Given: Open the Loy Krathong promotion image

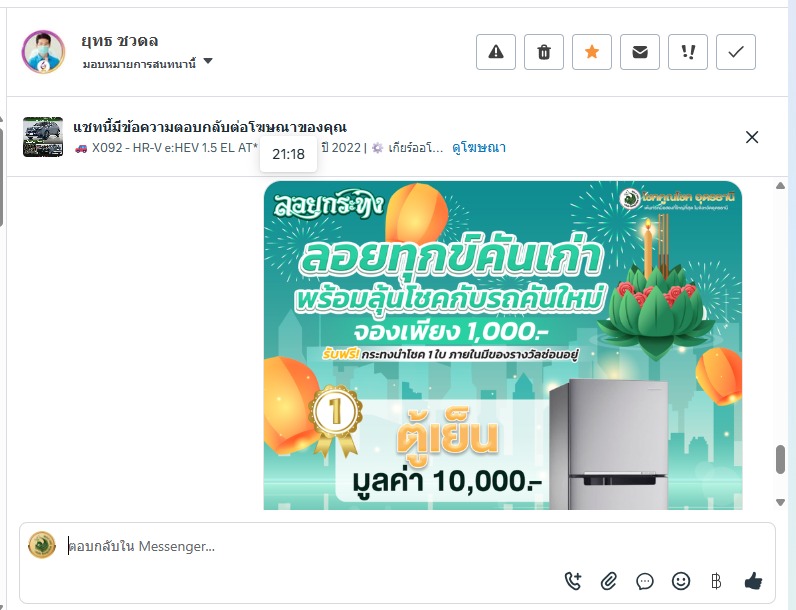Looking at the screenshot, I should pos(503,345).
